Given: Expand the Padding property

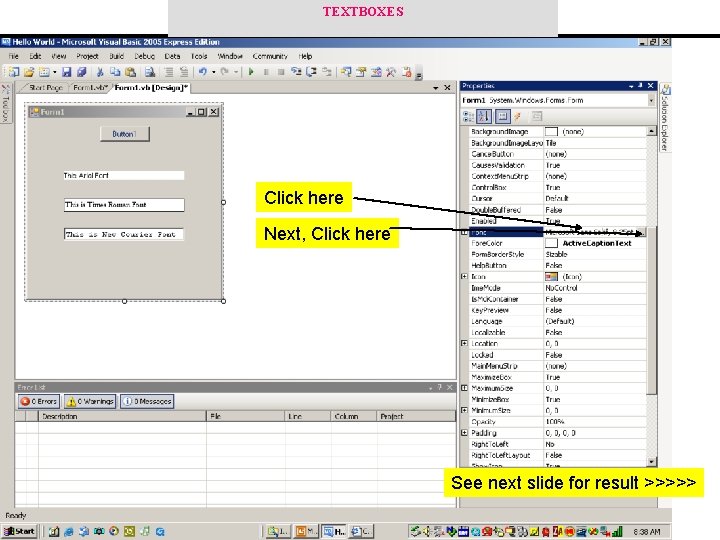Looking at the screenshot, I should (x=464, y=433).
